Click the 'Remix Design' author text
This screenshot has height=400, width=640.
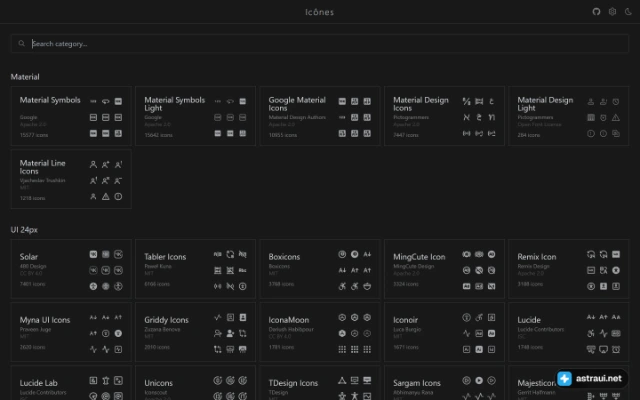(x=533, y=266)
